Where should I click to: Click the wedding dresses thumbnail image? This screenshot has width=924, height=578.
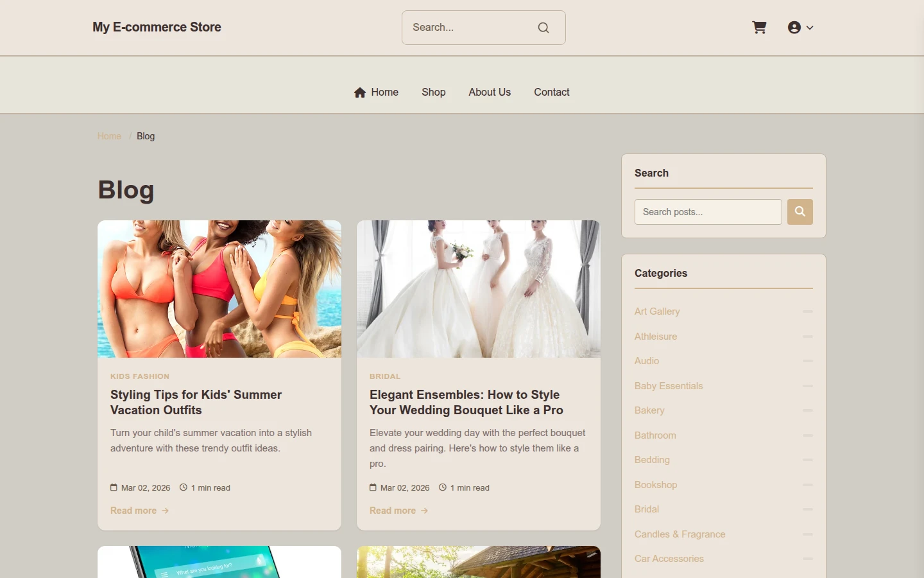(x=479, y=289)
